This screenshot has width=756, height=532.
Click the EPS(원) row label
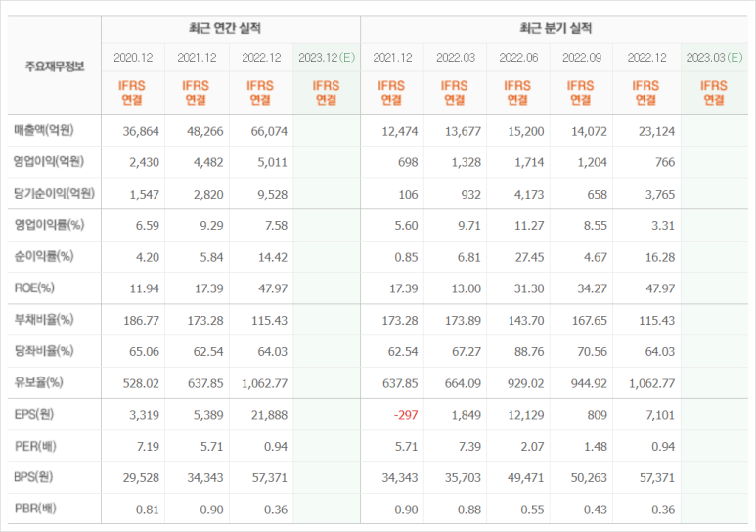(x=34, y=414)
